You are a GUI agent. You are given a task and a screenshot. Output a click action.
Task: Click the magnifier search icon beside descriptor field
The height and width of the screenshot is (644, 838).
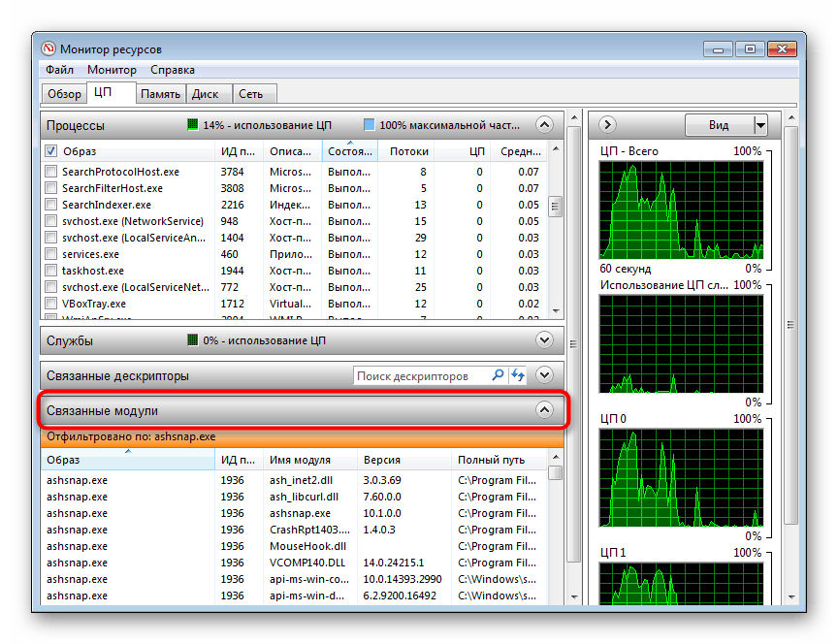(x=498, y=375)
